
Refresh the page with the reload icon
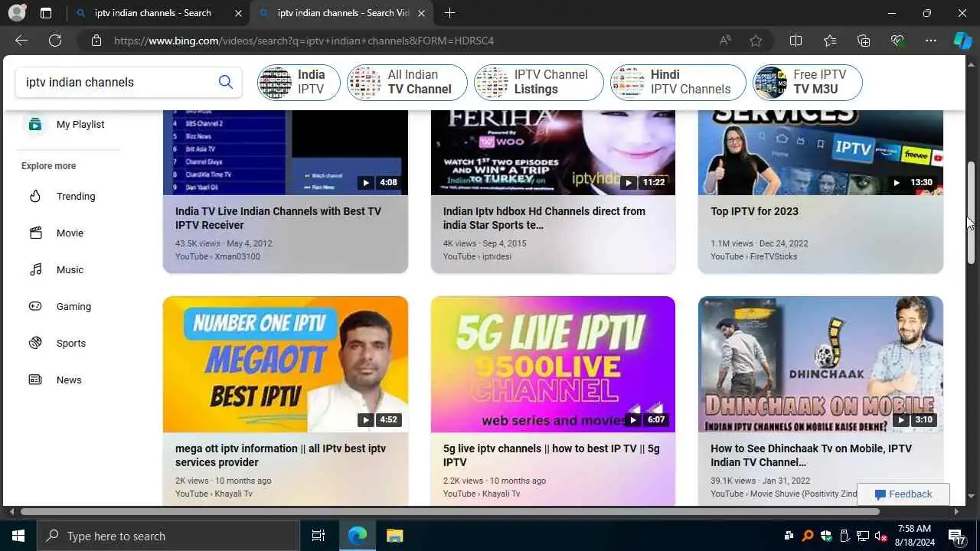tap(55, 41)
